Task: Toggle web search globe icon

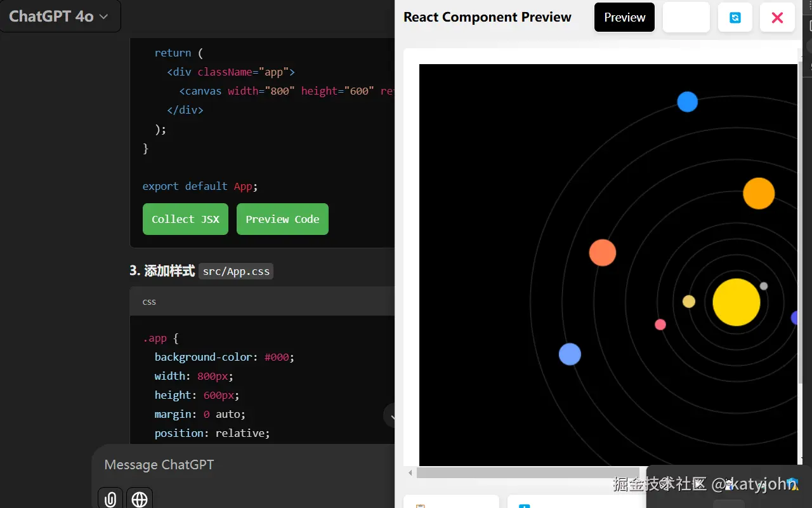Action: click(140, 499)
